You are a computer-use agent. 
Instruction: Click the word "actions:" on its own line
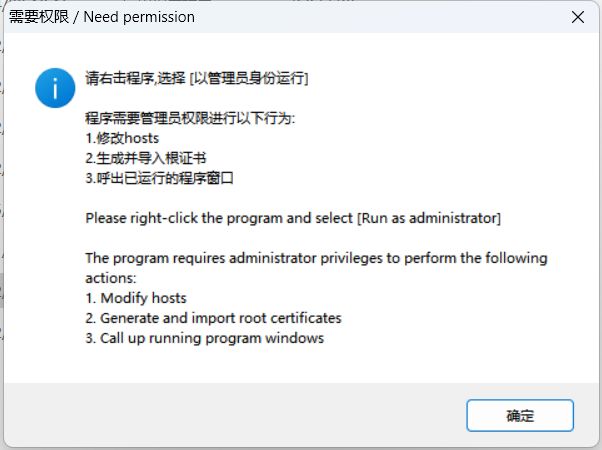[x=111, y=278]
